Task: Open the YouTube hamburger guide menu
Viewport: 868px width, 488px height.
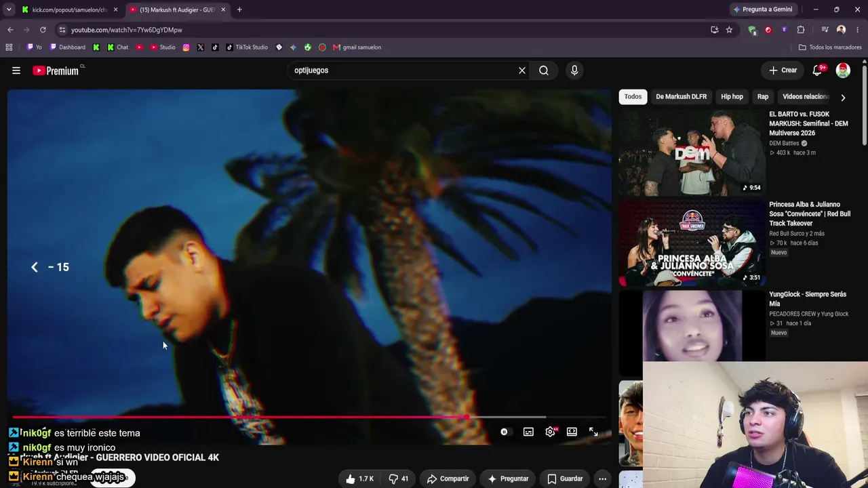Action: pyautogui.click(x=16, y=70)
